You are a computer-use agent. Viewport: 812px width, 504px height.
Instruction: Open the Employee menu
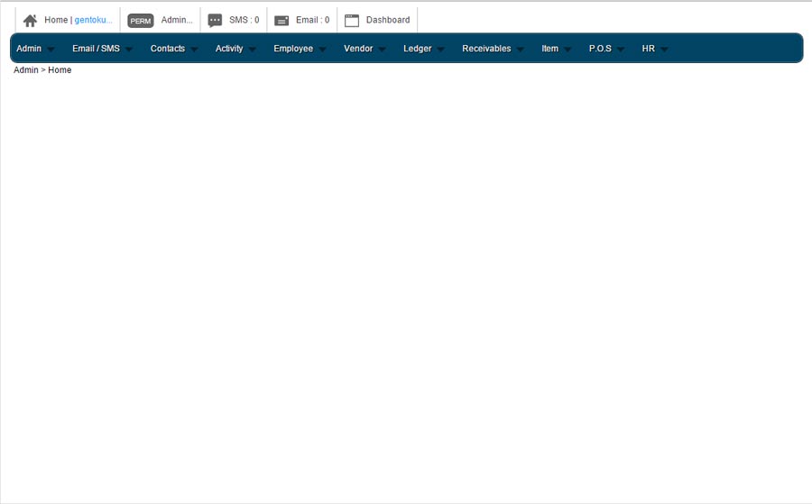click(x=293, y=48)
